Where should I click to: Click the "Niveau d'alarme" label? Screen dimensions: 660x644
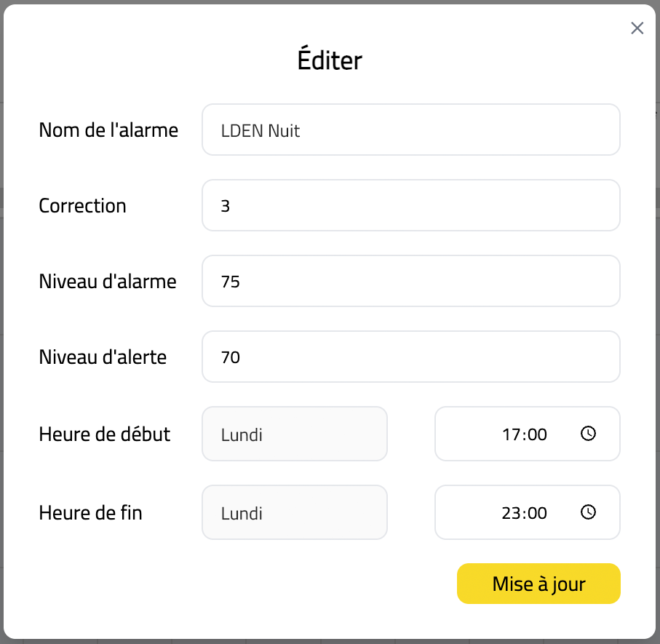click(x=108, y=281)
